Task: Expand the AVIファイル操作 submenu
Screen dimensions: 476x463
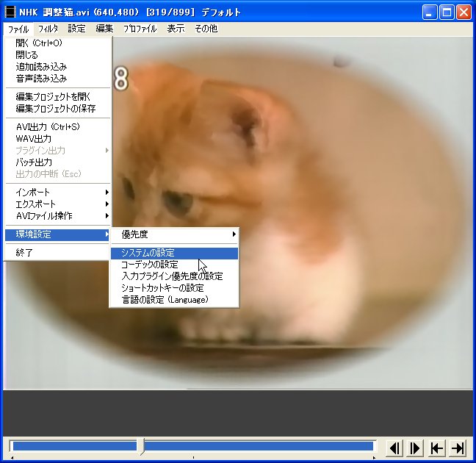Action: 58,216
